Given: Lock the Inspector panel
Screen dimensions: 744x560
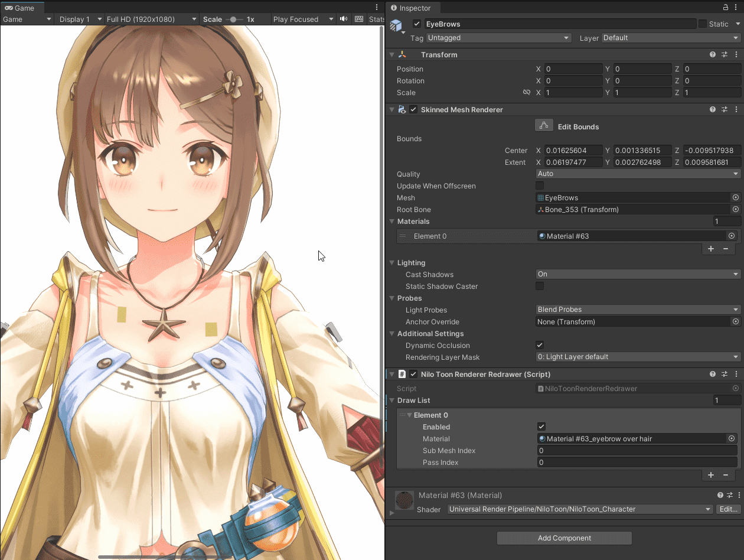Looking at the screenshot, I should click(x=726, y=8).
